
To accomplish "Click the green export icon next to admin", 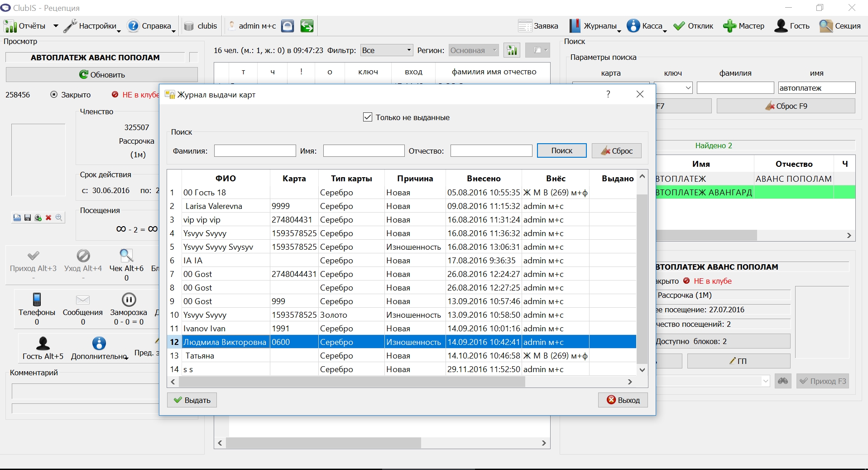I will 307,26.
